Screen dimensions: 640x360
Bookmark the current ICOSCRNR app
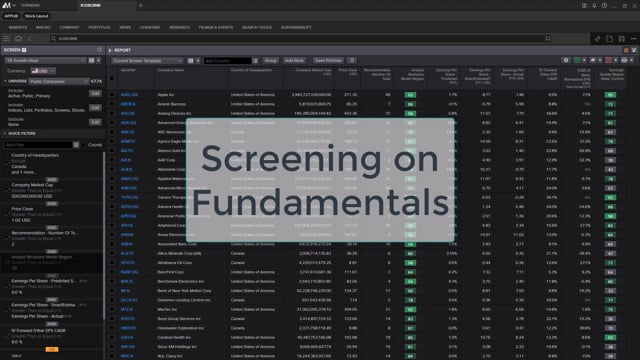click(548, 38)
